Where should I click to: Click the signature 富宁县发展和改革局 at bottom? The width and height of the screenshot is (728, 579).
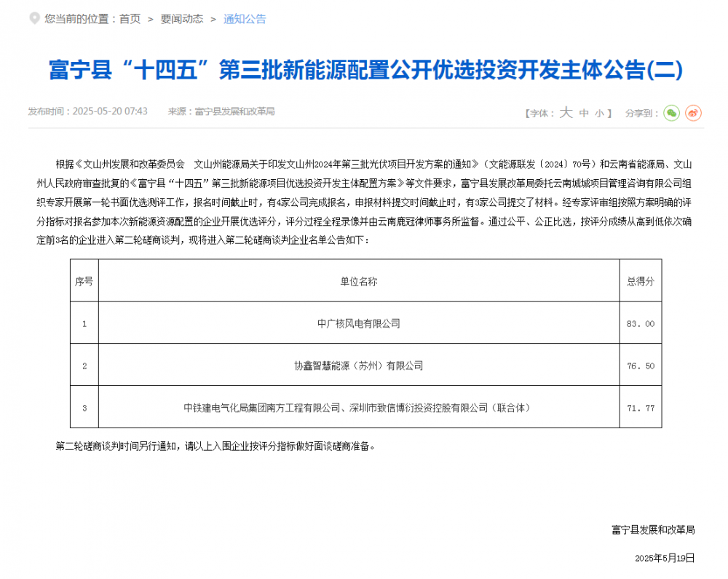tap(653, 529)
